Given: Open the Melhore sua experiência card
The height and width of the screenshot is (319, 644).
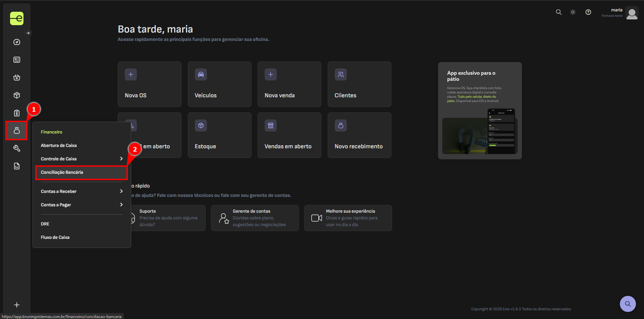Looking at the screenshot, I should coord(348,218).
